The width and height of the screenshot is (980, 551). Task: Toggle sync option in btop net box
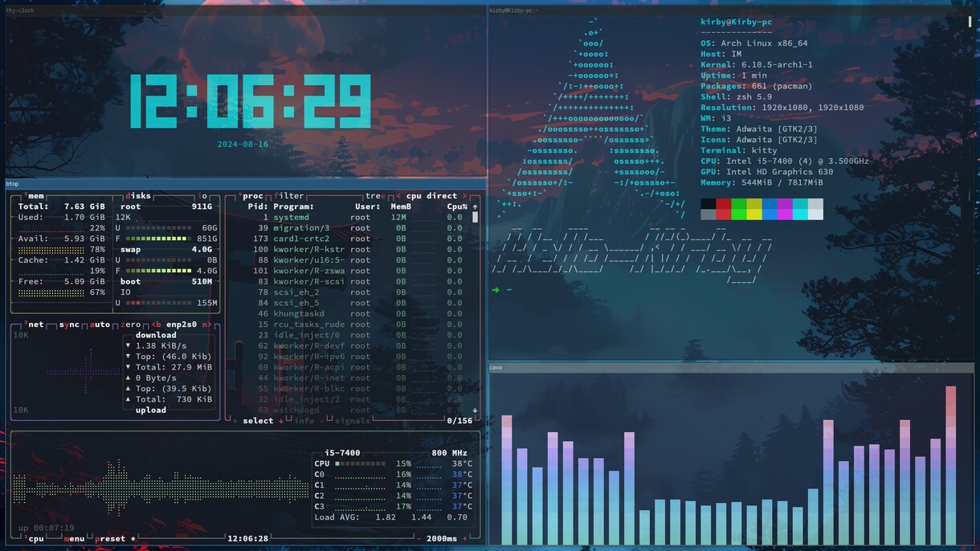coord(69,324)
